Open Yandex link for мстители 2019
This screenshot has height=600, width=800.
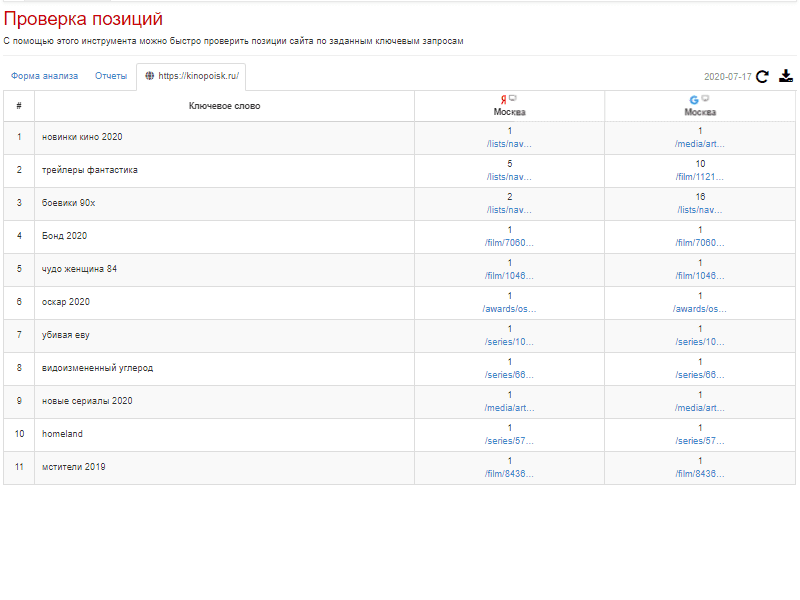[509, 474]
